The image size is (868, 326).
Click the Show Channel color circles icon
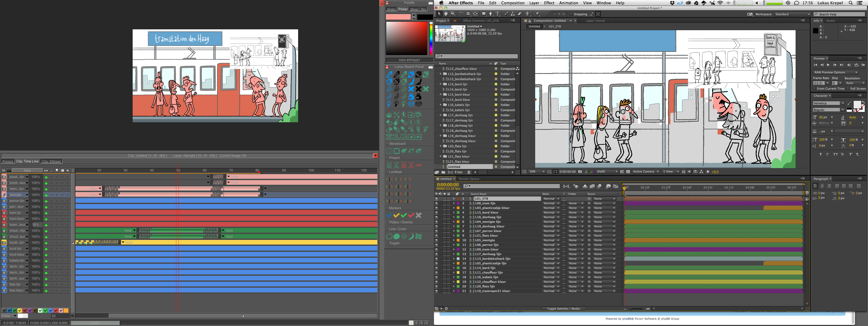592,172
